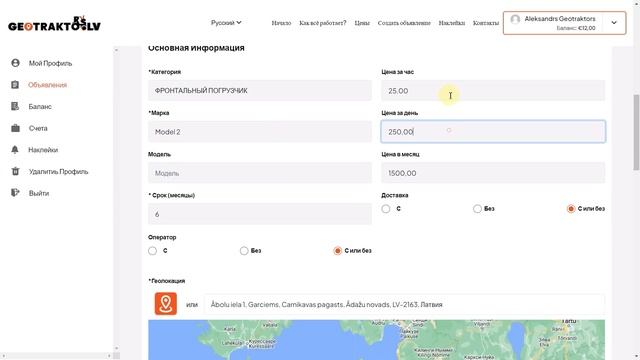Click the bell icon next to Наклейки
This screenshot has height=360, width=640.
pyautogui.click(x=15, y=150)
